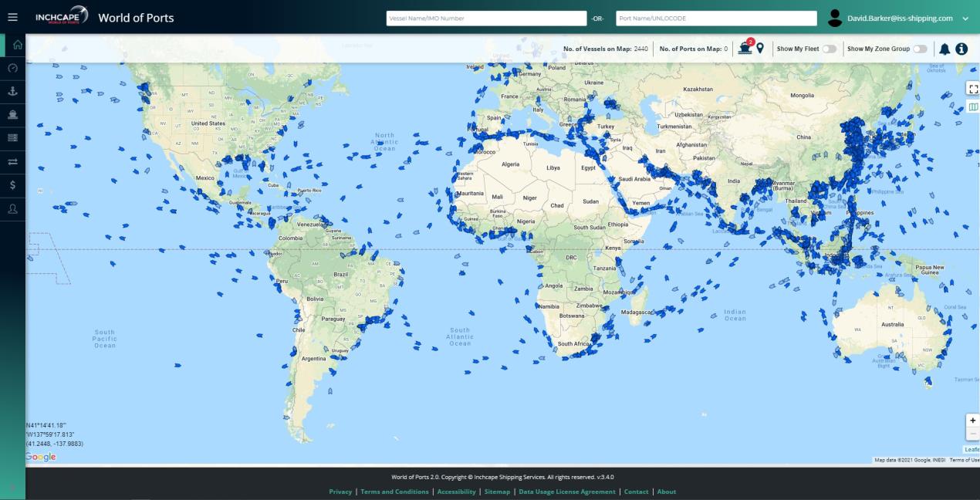This screenshot has width=980, height=500.
Task: Click the Algeria label on the map
Action: click(510, 164)
